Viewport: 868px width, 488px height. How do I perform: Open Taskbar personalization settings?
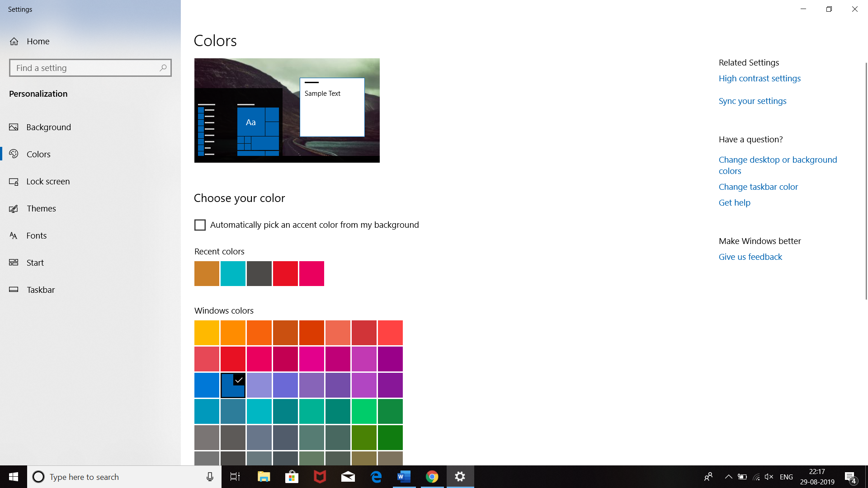click(41, 290)
